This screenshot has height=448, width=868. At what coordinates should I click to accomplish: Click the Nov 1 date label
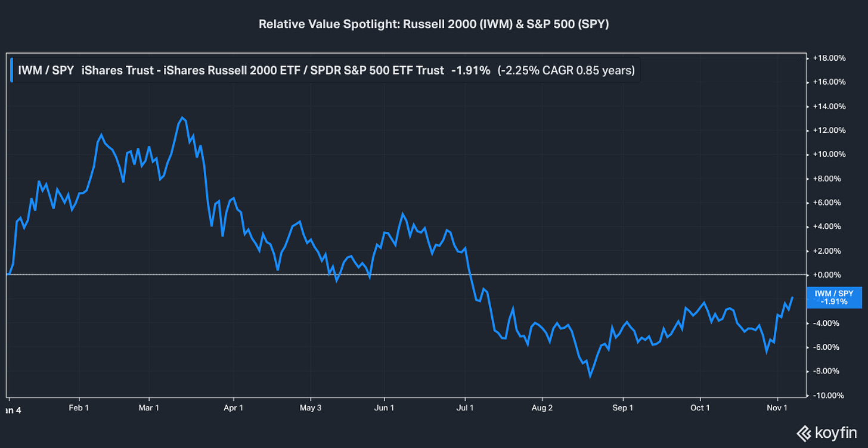click(x=777, y=408)
